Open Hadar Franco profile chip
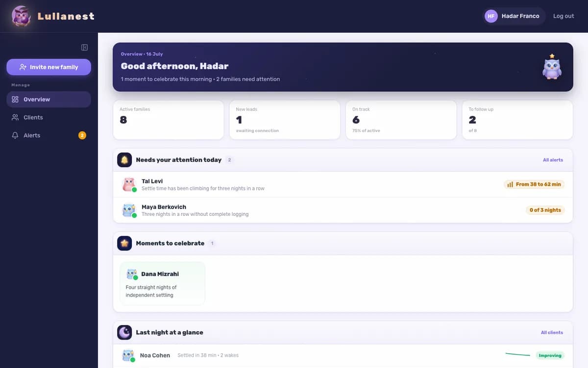The width and height of the screenshot is (588, 368). (x=514, y=16)
